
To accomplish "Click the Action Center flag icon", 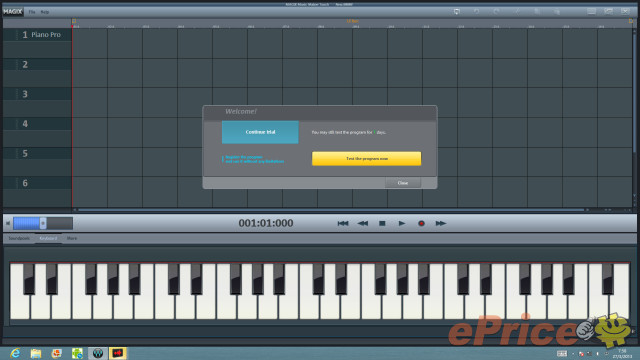I will coord(581,354).
